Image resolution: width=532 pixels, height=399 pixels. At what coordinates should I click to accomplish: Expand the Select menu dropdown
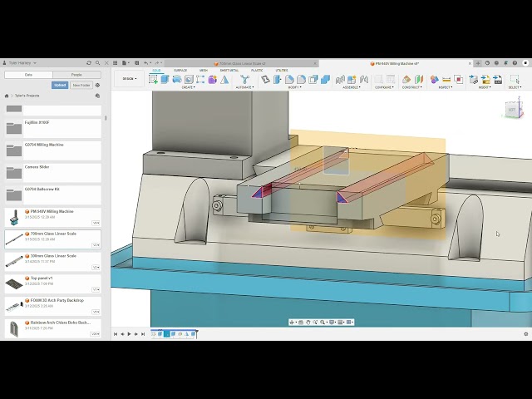coord(515,87)
